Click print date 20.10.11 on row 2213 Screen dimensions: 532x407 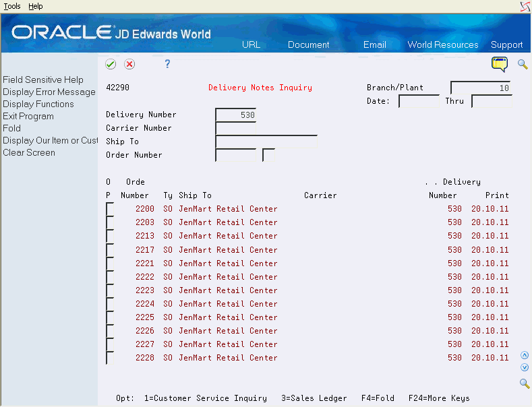point(490,236)
